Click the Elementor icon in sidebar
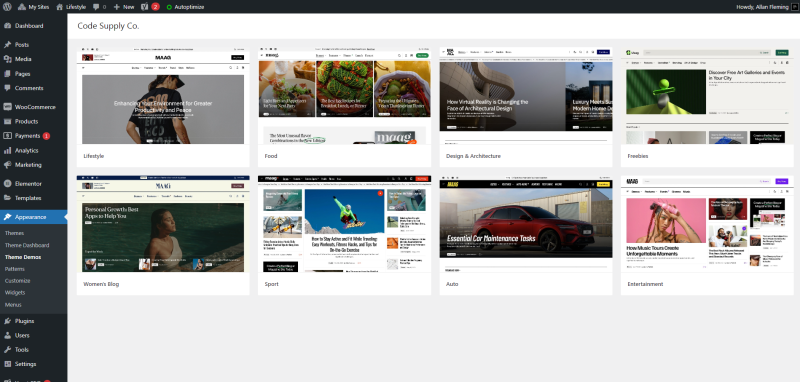Screen dimensions: 800x382 pyautogui.click(x=8, y=184)
